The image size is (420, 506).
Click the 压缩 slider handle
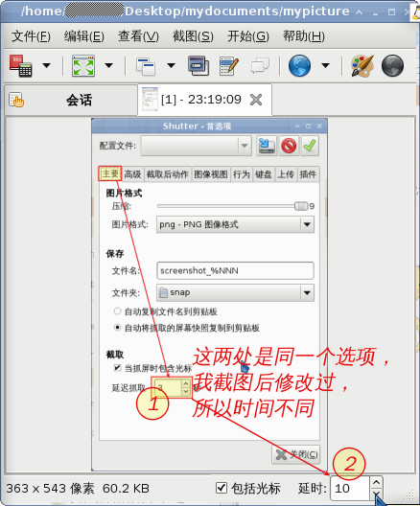(301, 206)
